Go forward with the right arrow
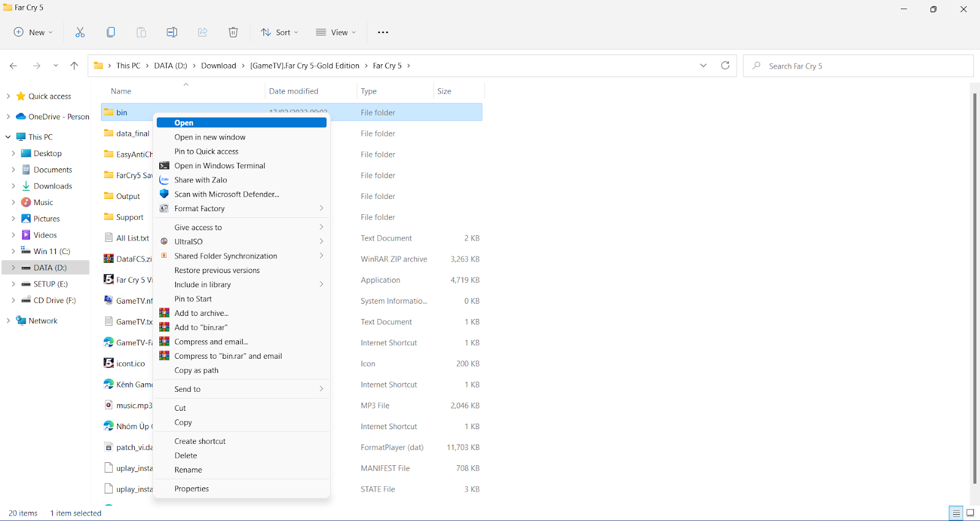The height and width of the screenshot is (521, 980). (37, 66)
